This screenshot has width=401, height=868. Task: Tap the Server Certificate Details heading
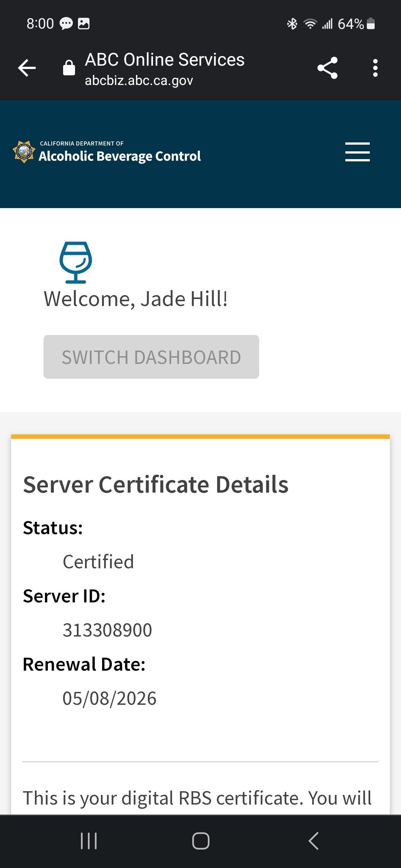pos(156,484)
